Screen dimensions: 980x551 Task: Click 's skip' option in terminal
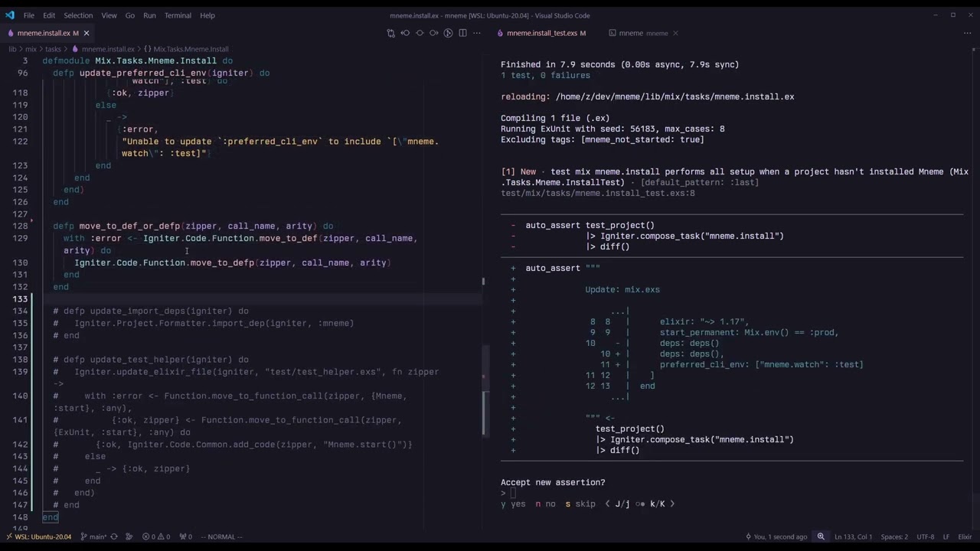coord(580,504)
